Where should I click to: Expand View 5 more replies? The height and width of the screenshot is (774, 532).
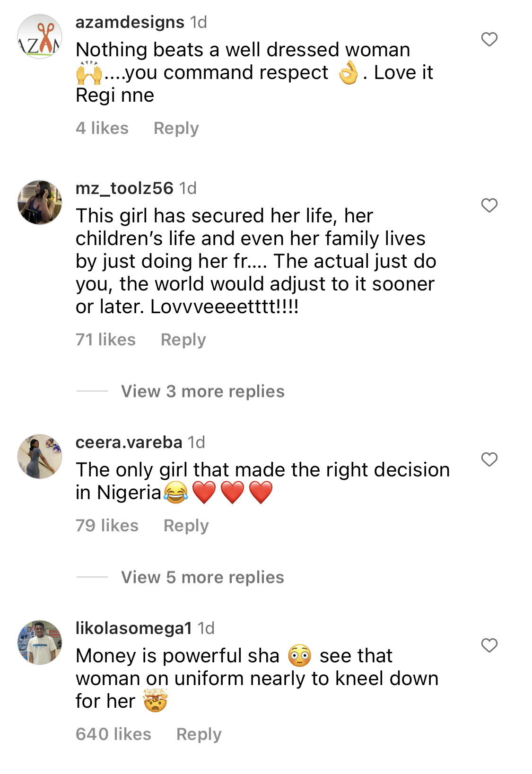point(203,577)
